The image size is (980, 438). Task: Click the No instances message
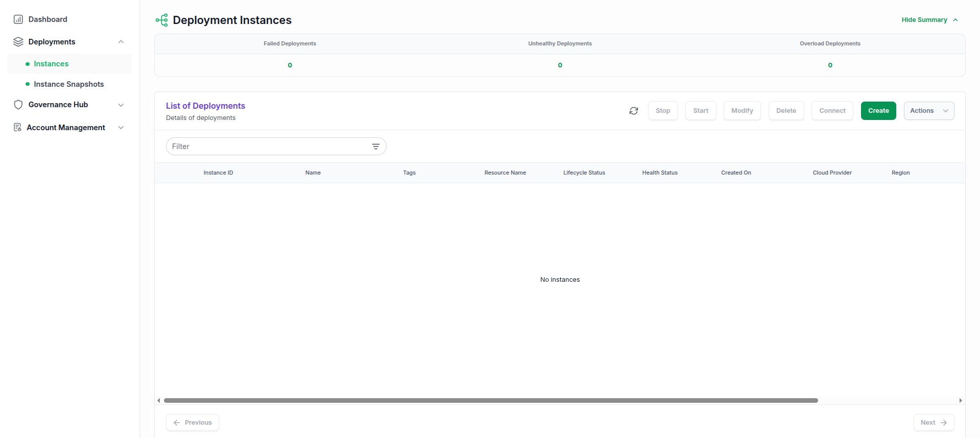coord(560,280)
